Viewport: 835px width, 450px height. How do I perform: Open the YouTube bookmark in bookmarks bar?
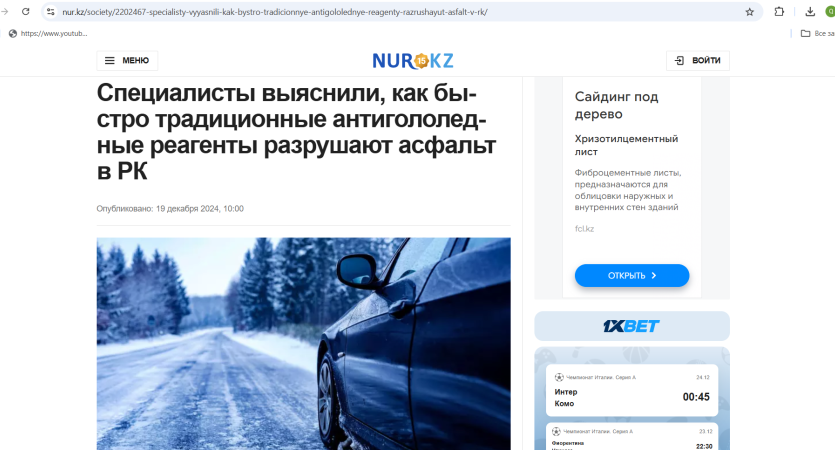coord(48,34)
